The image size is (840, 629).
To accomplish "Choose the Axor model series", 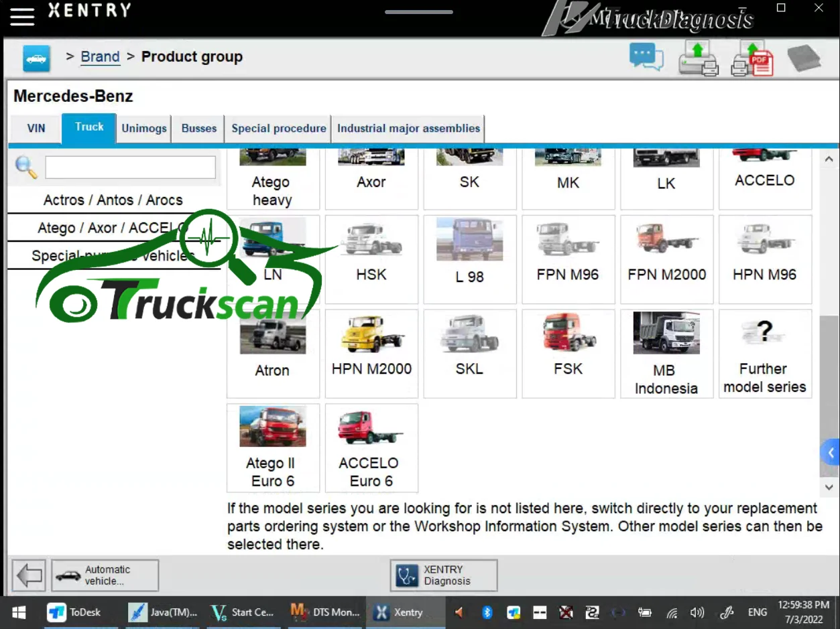I will pos(371,179).
